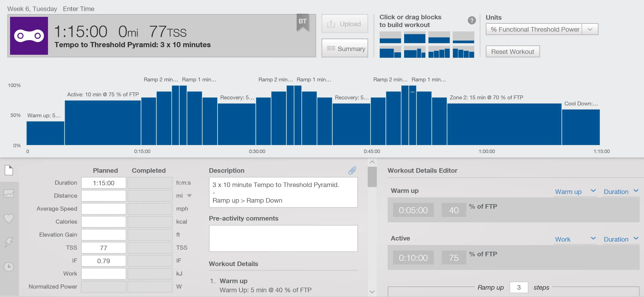Viewport: 644px width, 297px height.
Task: Open the clock pace sidebar icon
Action: [x=9, y=267]
